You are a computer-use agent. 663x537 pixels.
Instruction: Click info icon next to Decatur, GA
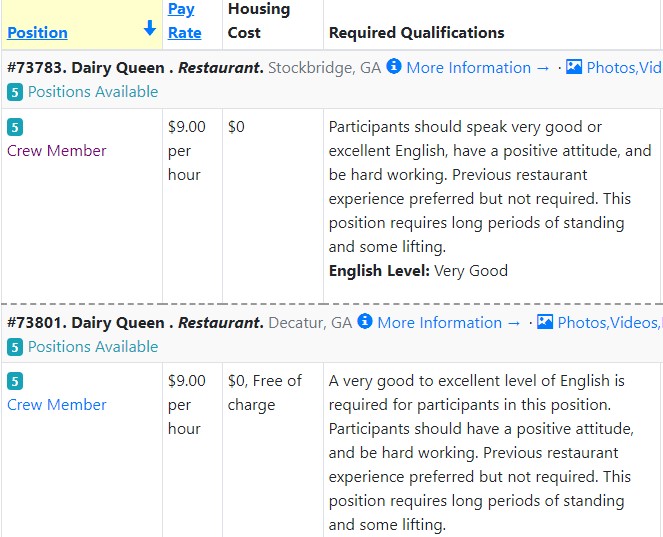pyautogui.click(x=365, y=321)
